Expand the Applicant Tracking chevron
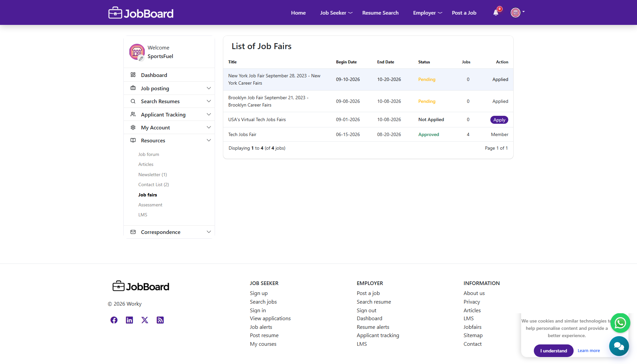 click(x=209, y=114)
